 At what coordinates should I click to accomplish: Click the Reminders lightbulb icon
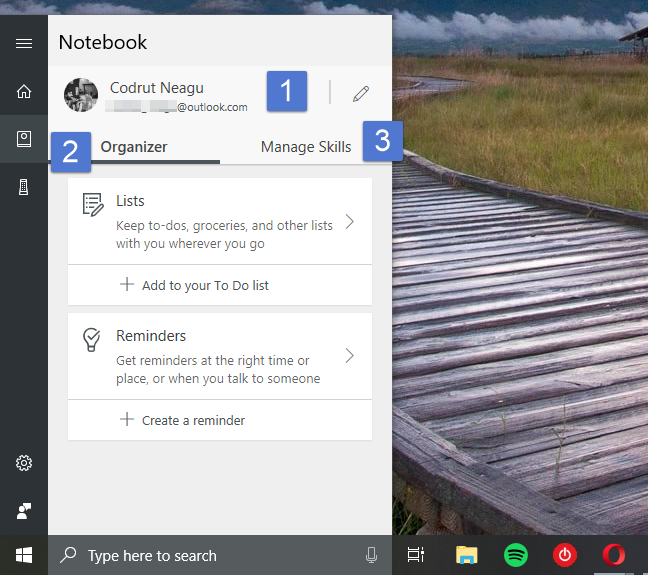91,340
